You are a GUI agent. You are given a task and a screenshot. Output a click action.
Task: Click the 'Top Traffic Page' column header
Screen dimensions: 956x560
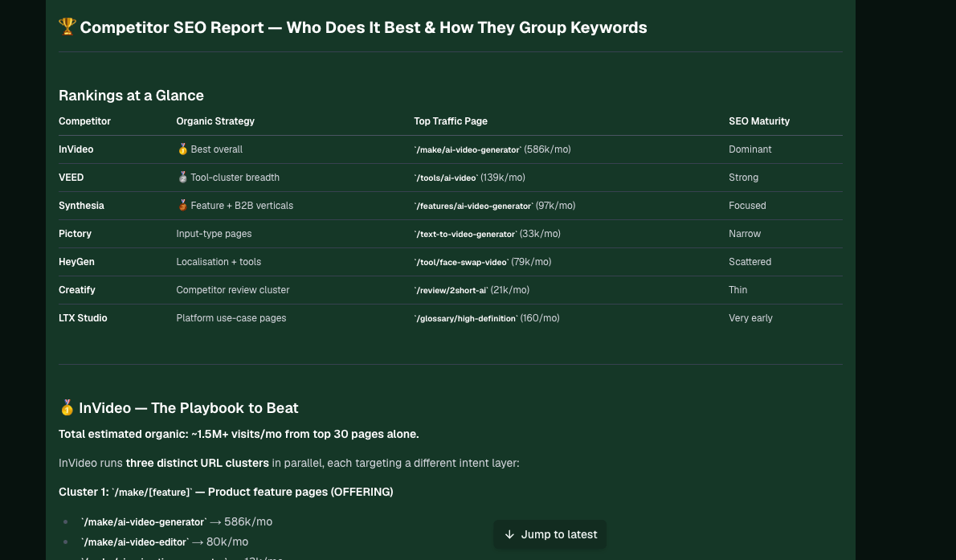[x=451, y=121]
